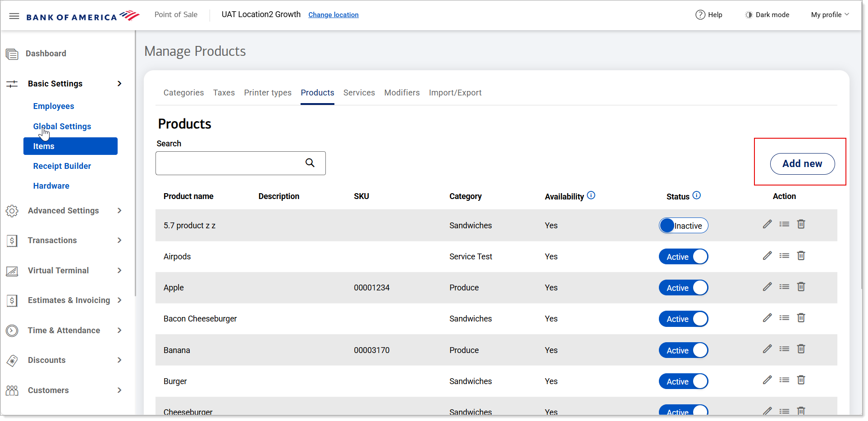Click SKU value 00001234
Viewport: 868px width, 421px height.
coord(372,288)
